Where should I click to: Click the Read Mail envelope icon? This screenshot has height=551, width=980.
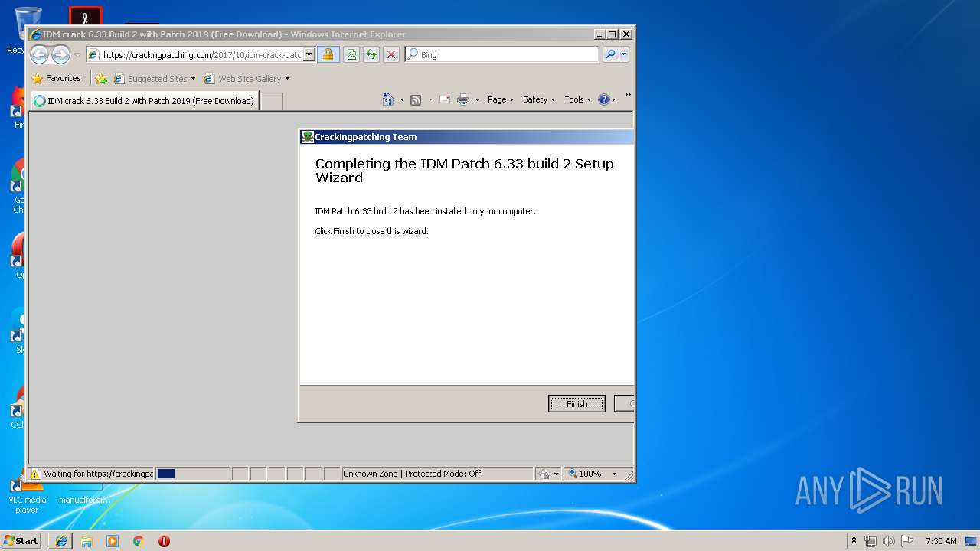point(444,99)
